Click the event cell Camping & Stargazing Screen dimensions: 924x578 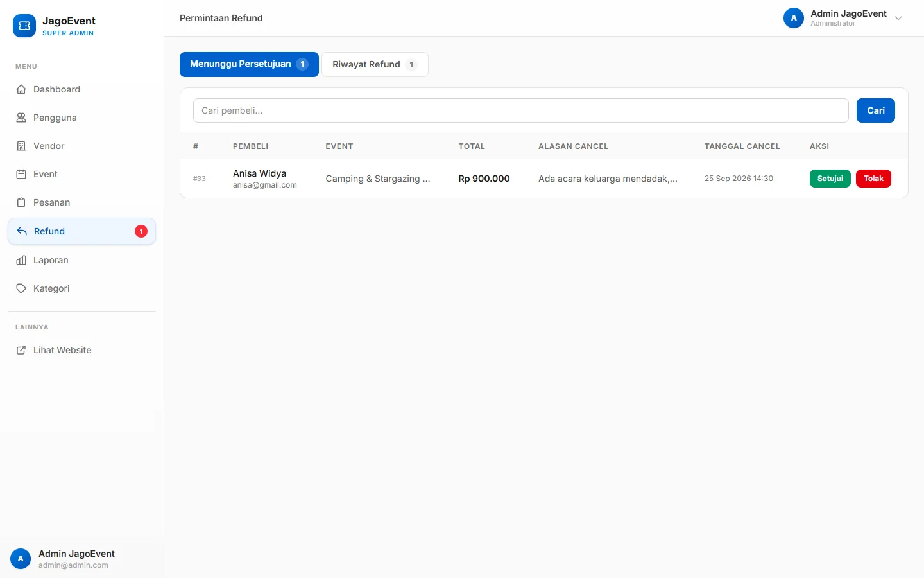[378, 179]
